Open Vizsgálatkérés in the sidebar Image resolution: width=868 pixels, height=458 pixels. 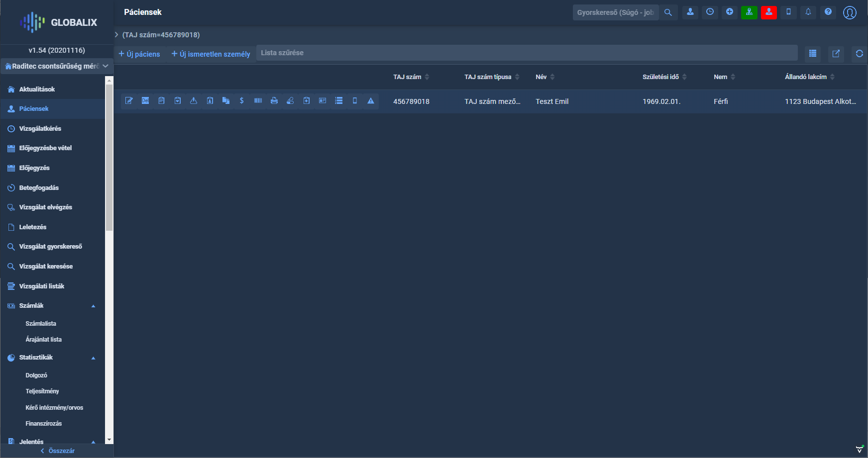(40, 129)
